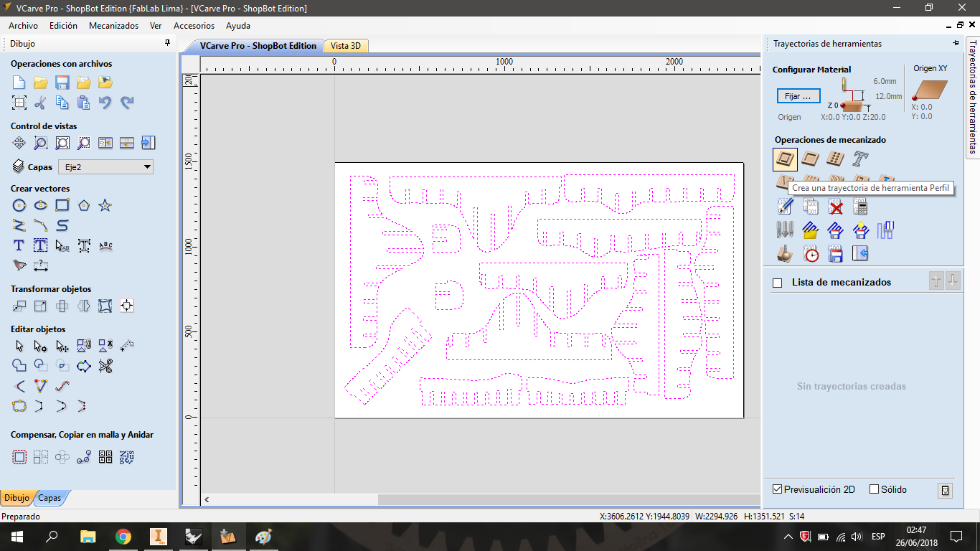Click the Zoom to box magnifier icon
980x551 pixels.
pos(41,143)
